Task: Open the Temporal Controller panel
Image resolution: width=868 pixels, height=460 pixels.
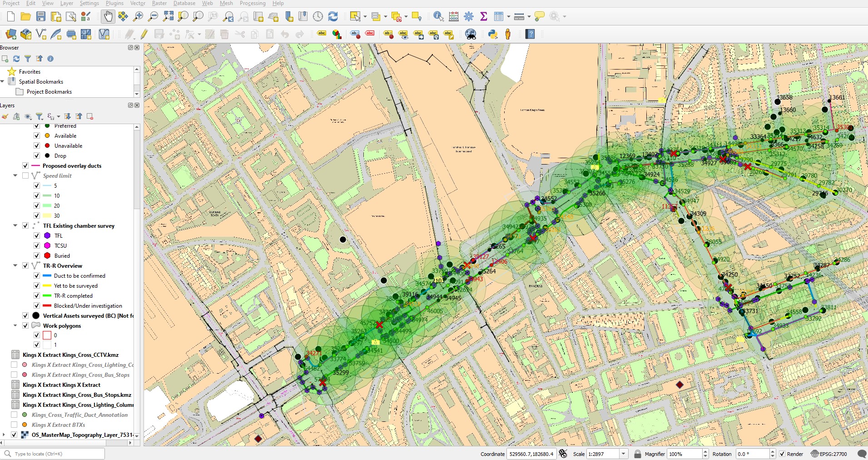Action: (317, 16)
